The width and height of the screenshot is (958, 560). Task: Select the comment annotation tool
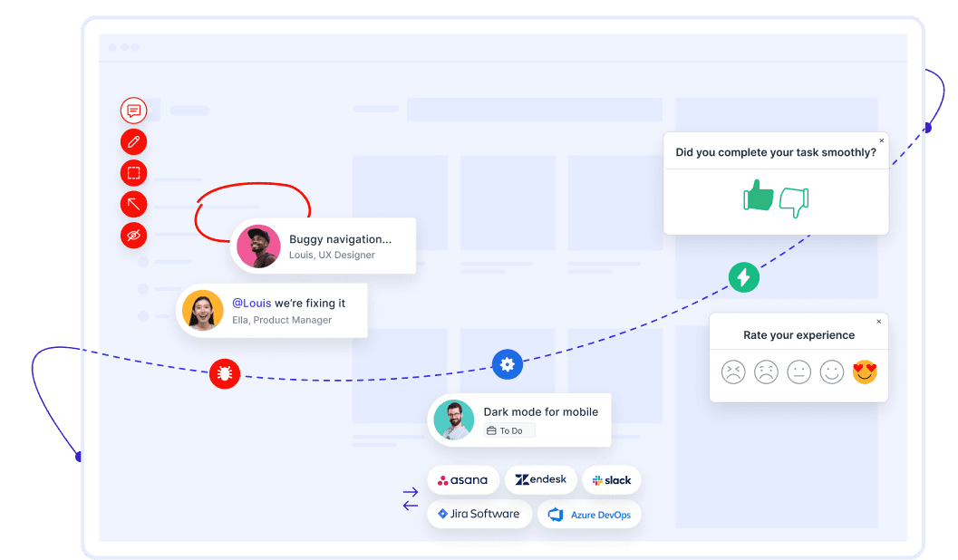click(x=134, y=111)
